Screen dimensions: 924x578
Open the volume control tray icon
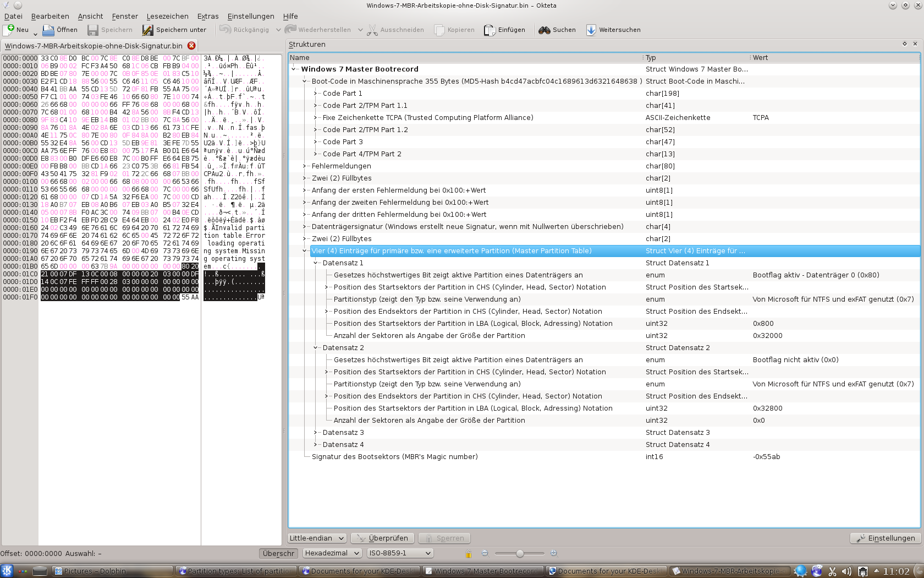click(x=847, y=571)
